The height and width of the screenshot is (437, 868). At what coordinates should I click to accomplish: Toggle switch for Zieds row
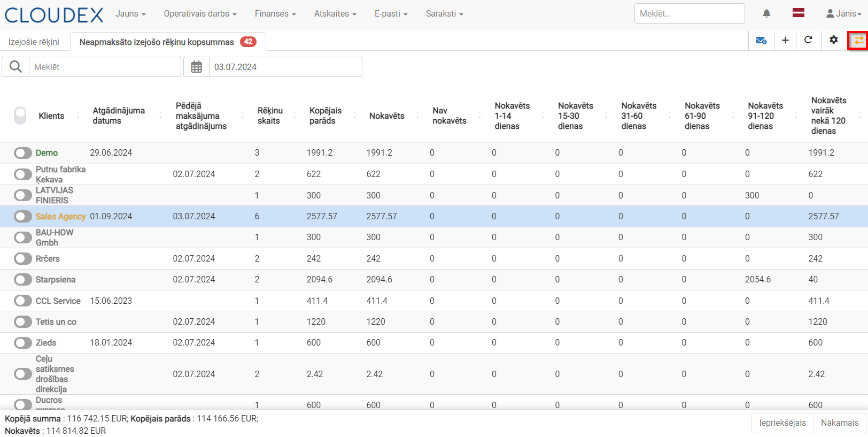(23, 342)
